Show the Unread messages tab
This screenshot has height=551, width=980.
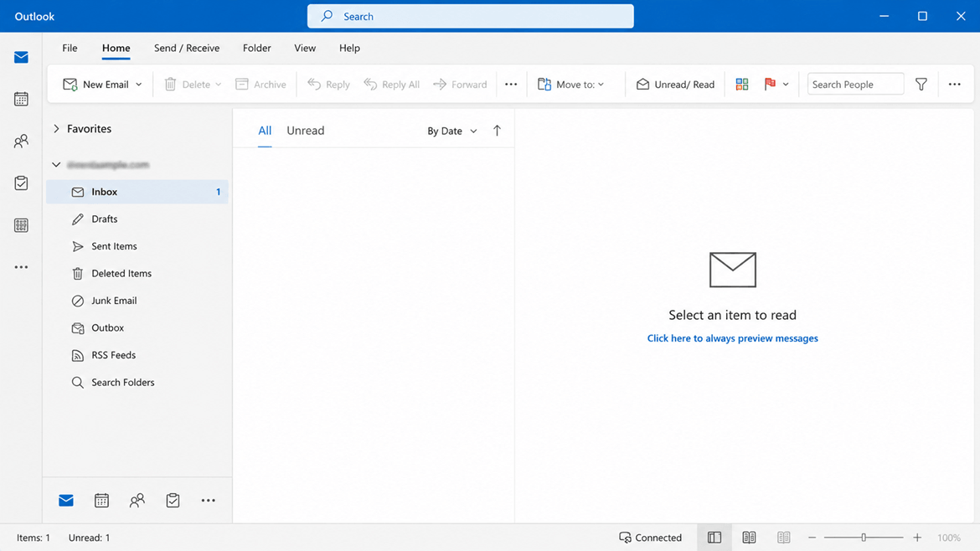point(306,131)
